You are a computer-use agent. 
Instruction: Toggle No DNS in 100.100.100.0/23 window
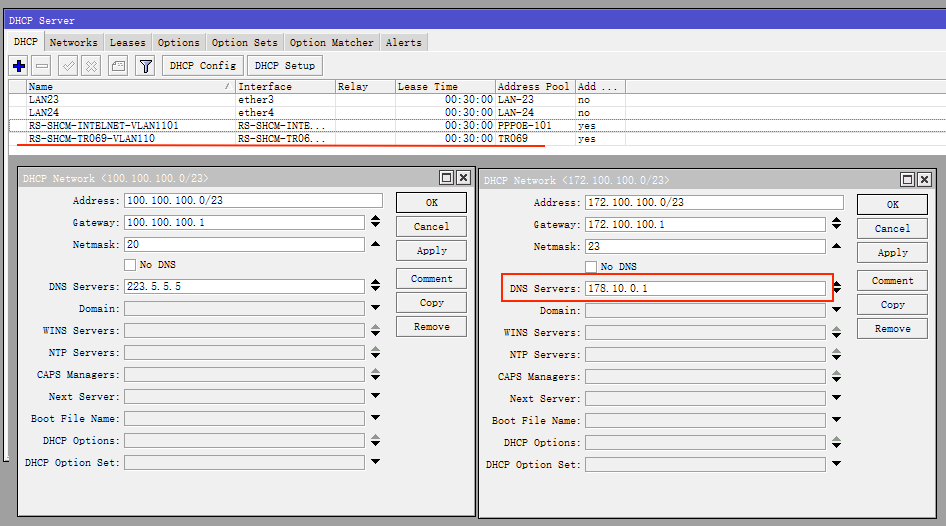[130, 265]
